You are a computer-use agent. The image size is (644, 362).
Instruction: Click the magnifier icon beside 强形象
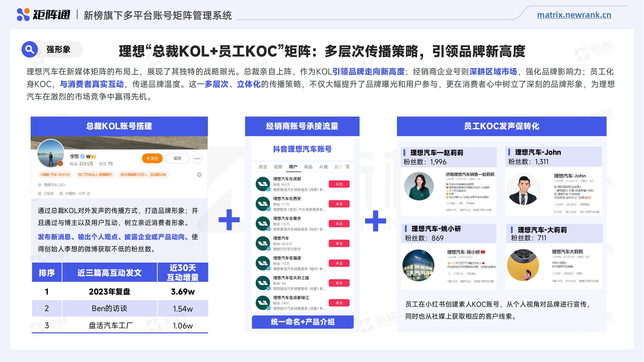point(29,49)
